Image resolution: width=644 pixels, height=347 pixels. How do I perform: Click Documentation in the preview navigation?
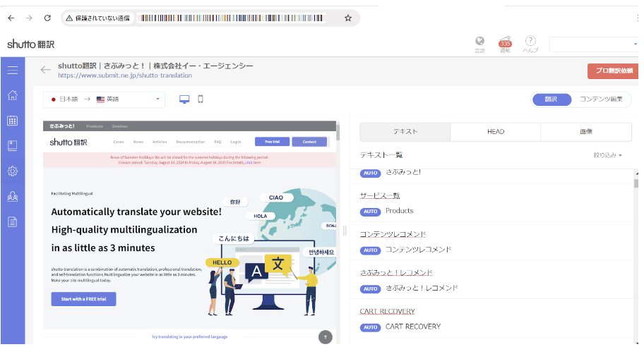point(191,142)
